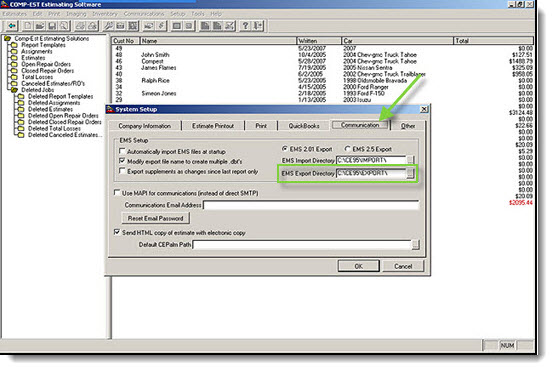The height and width of the screenshot is (370, 553).
Task: Click the EMS Import Directory path field
Action: pyautogui.click(x=371, y=160)
